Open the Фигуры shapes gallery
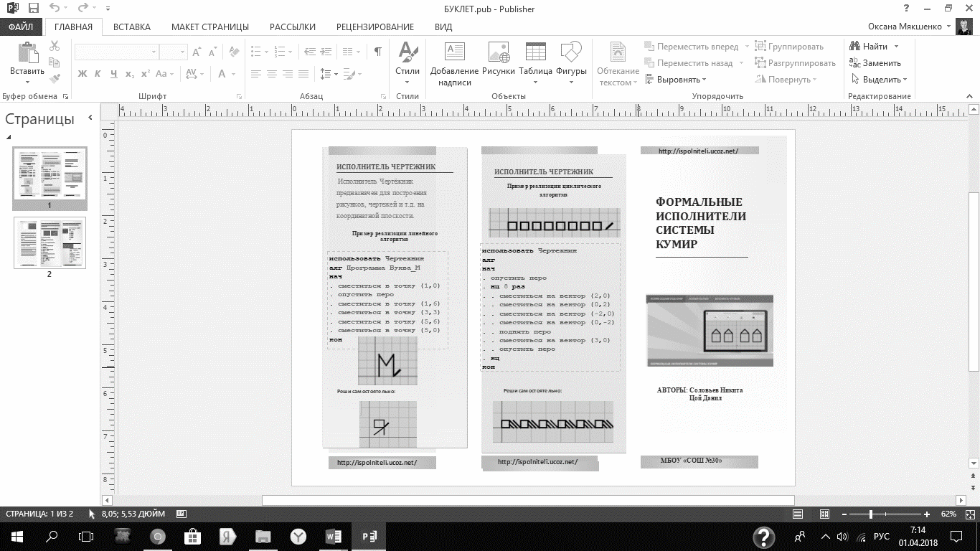The image size is (980, 551). [x=571, y=53]
